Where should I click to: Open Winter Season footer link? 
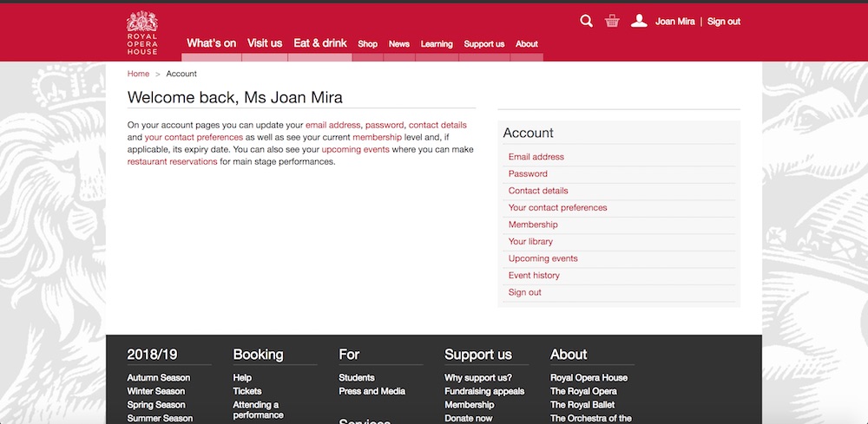[x=156, y=391]
